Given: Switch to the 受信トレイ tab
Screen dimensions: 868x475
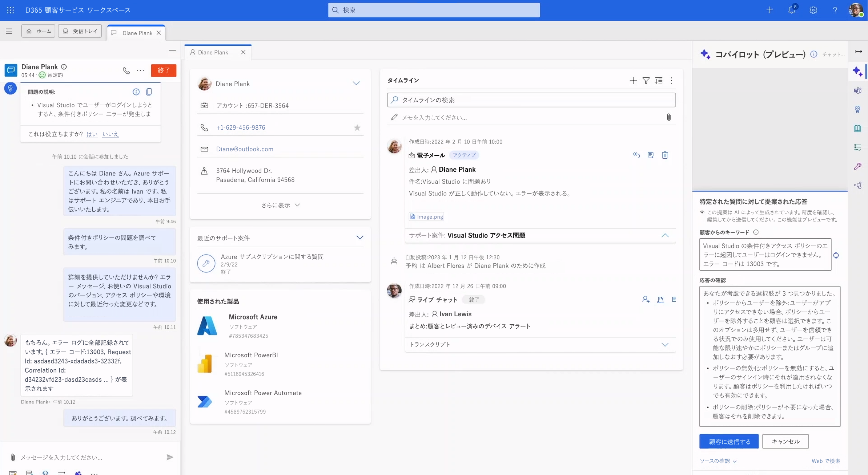Looking at the screenshot, I should pyautogui.click(x=80, y=31).
